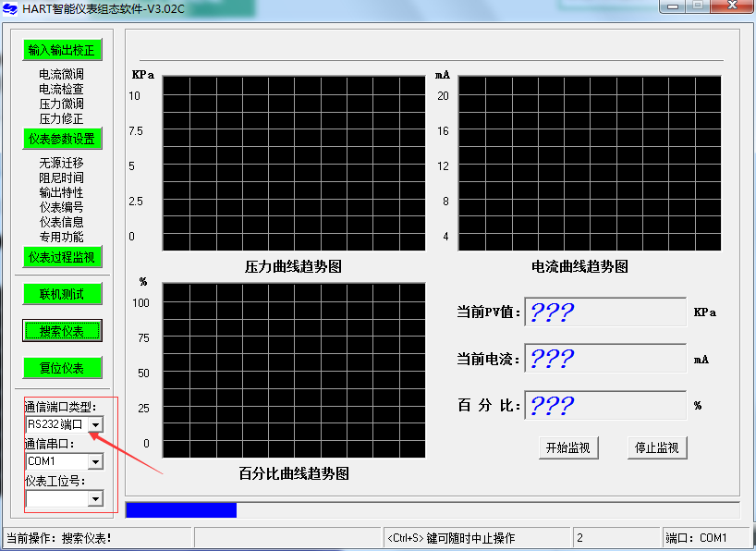Open 阻尼时间 setting
The width and height of the screenshot is (756, 551).
[61, 178]
